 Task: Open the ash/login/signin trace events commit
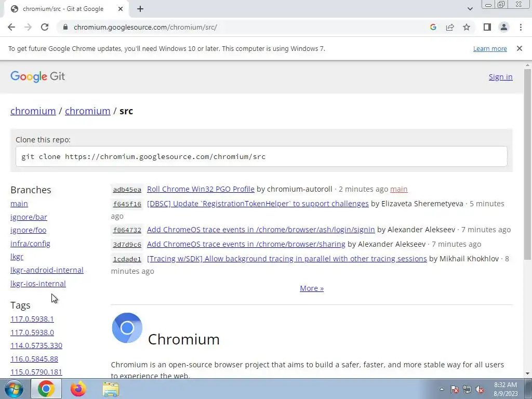(x=261, y=230)
